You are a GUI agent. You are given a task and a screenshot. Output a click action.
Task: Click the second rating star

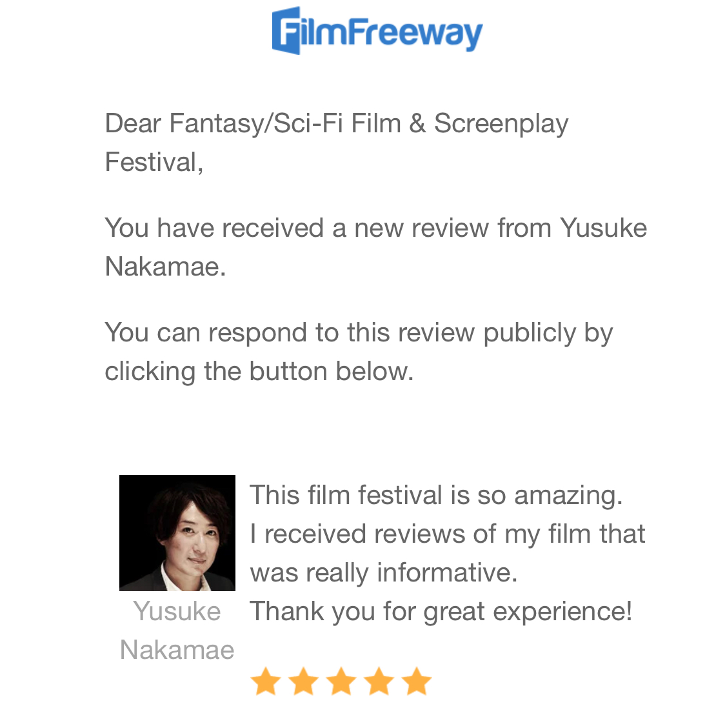tap(303, 682)
